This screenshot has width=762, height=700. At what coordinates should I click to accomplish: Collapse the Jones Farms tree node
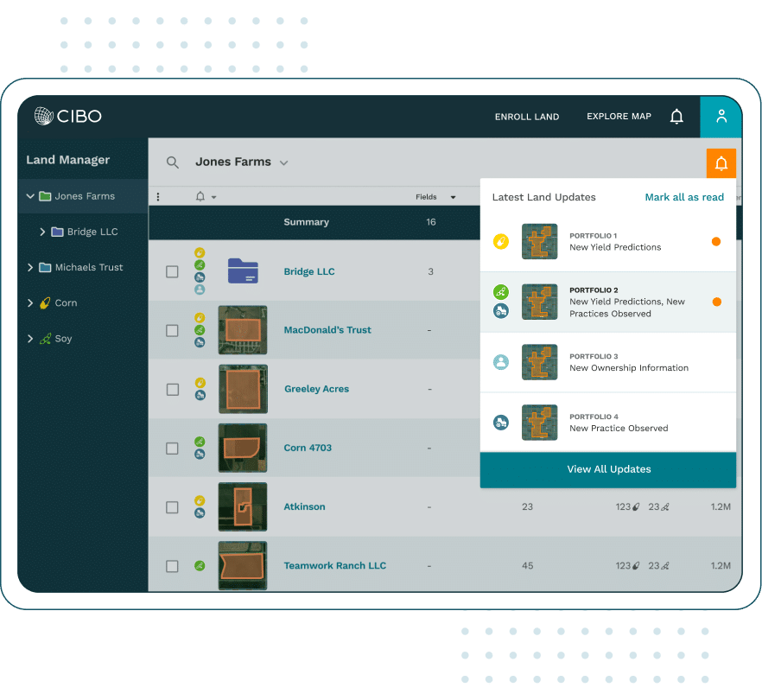point(30,196)
